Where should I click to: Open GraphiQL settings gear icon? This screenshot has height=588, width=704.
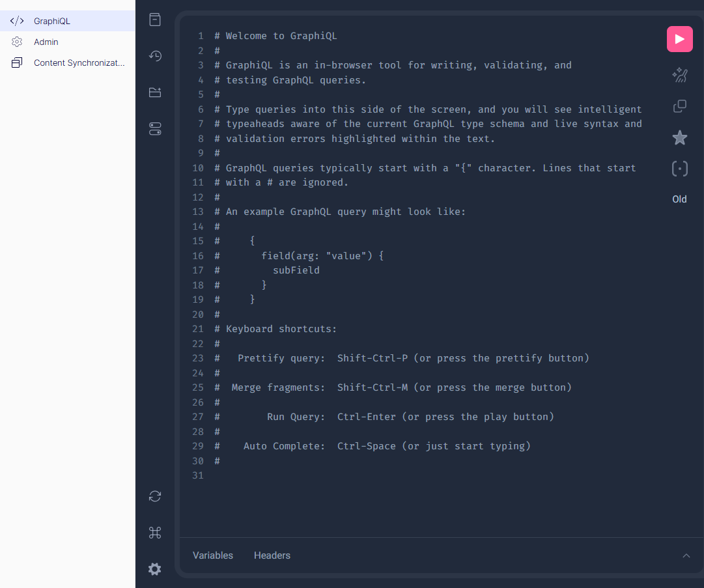155,569
